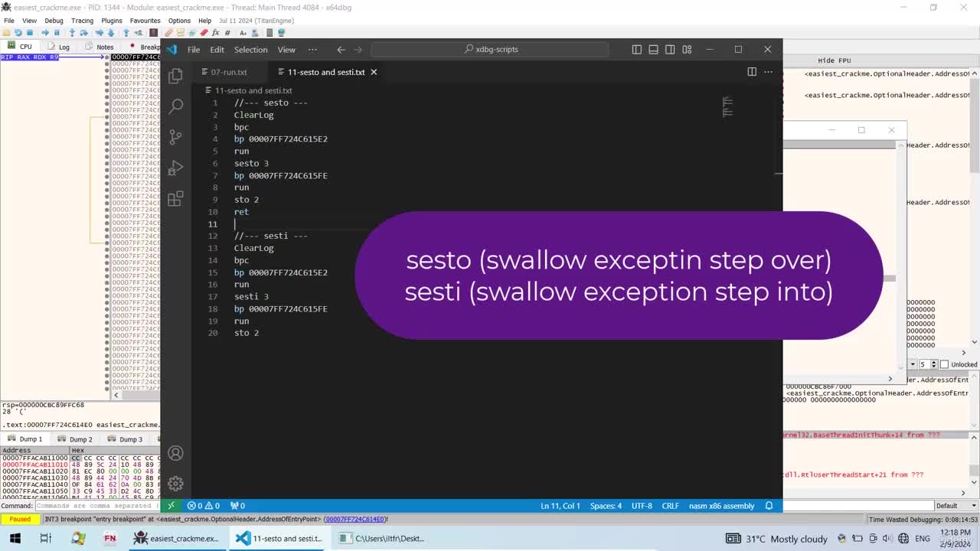
Task: Open the easiest_crackme.exe taskbar button
Action: coord(176,538)
